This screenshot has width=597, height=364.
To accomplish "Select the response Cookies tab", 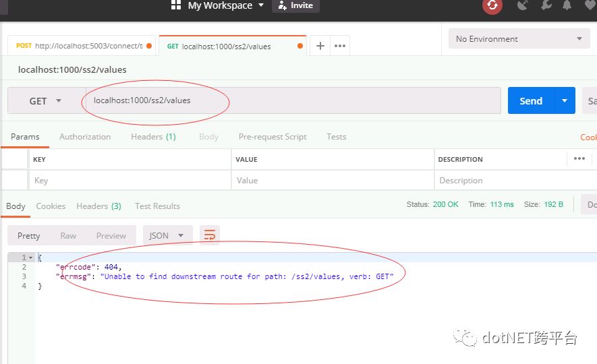I will 51,206.
